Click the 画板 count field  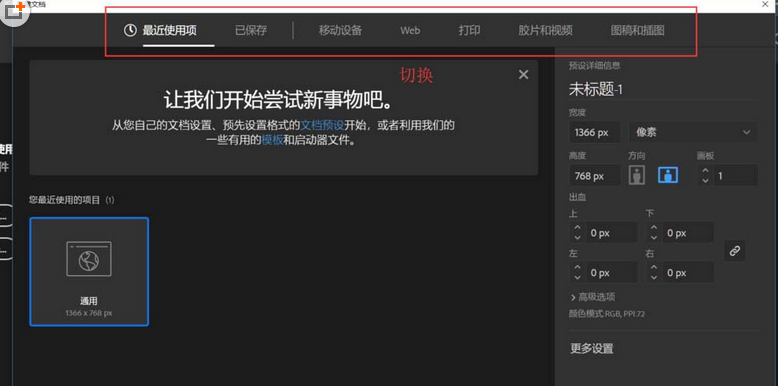tap(735, 176)
